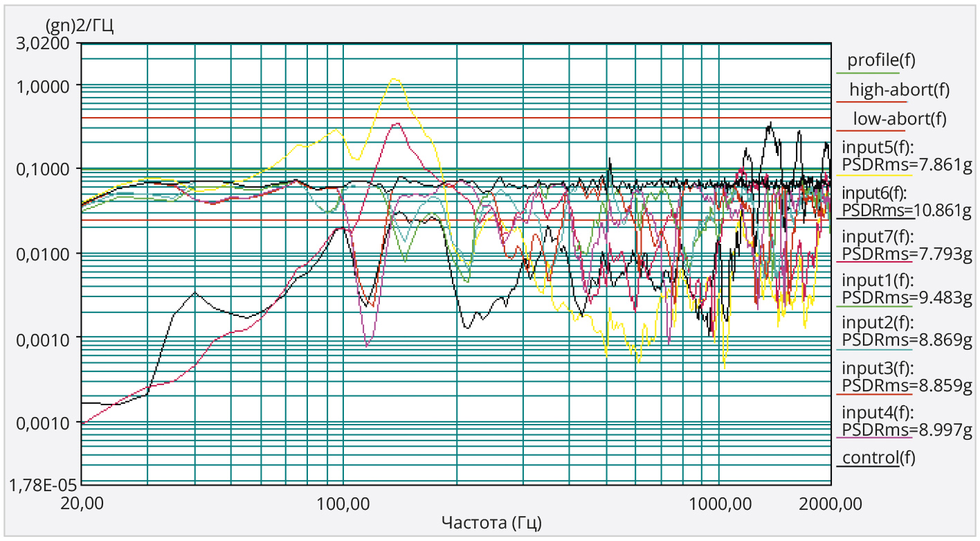
Task: Select the input2(f): legend label
Action: click(x=877, y=323)
